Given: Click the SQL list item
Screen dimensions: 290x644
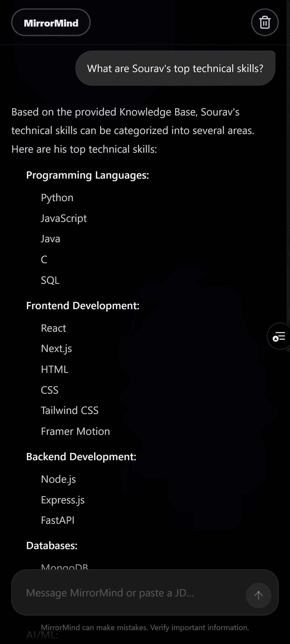Looking at the screenshot, I should pyautogui.click(x=50, y=281).
